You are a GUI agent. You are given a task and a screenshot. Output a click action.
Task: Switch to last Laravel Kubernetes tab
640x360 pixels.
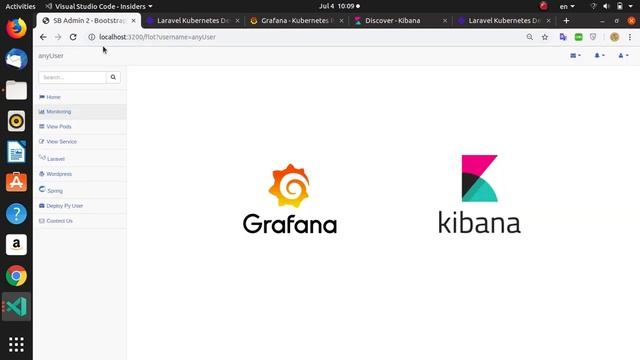click(x=504, y=21)
